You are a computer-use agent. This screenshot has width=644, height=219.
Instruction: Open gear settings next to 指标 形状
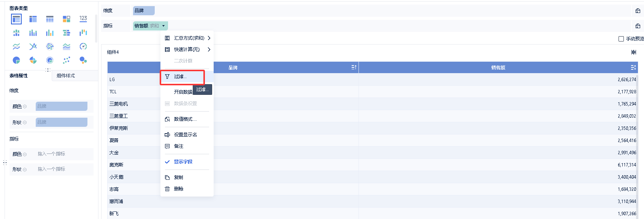coord(25,169)
